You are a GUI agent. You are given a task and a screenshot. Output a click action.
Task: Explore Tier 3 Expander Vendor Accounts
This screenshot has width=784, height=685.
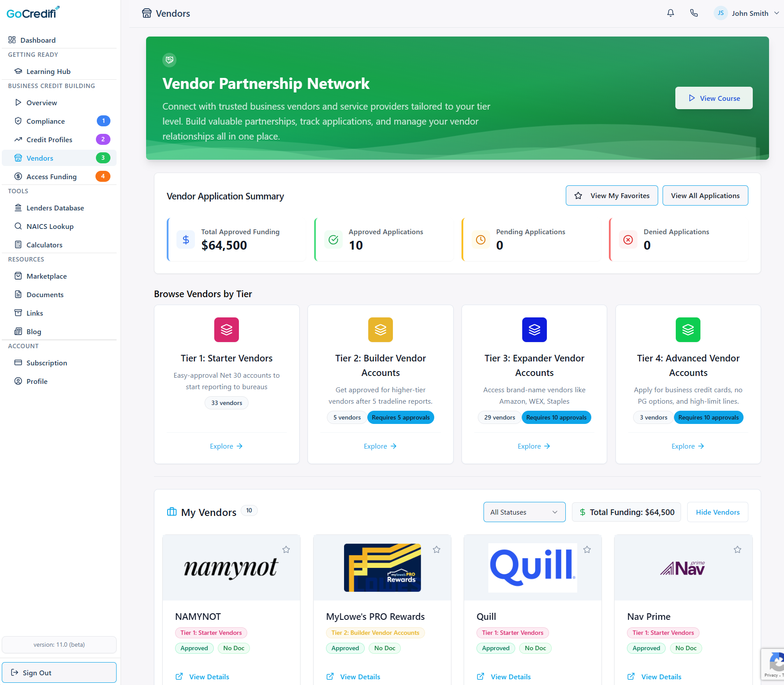pyautogui.click(x=534, y=446)
